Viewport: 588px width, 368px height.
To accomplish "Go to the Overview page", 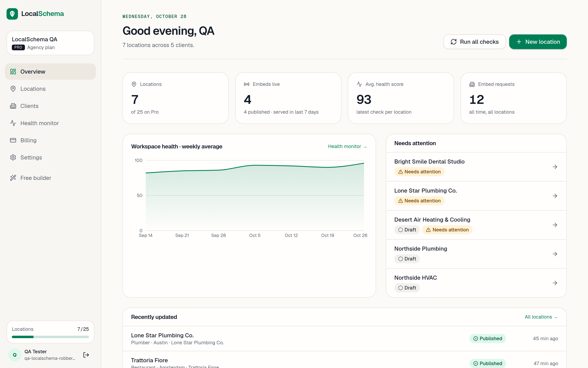I will [x=50, y=72].
